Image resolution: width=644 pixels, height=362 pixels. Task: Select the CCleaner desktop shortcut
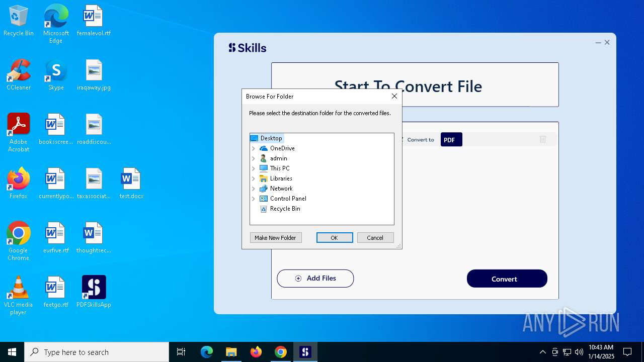click(19, 75)
